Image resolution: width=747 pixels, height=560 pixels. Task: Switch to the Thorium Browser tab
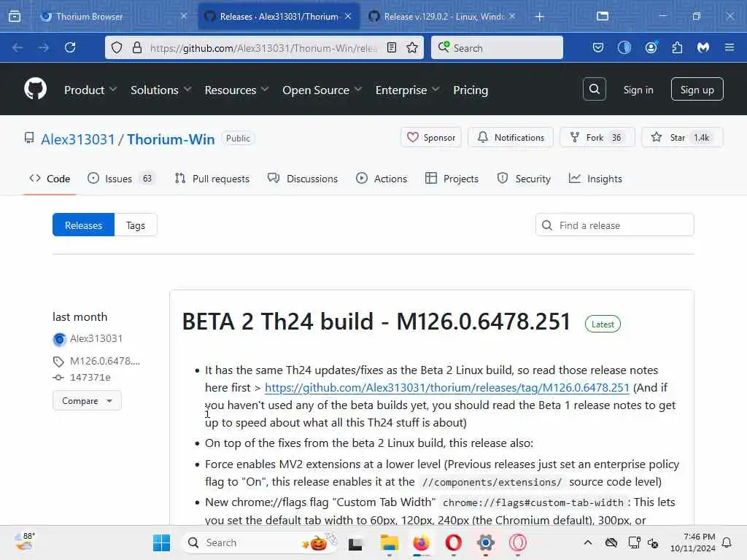[x=112, y=17]
